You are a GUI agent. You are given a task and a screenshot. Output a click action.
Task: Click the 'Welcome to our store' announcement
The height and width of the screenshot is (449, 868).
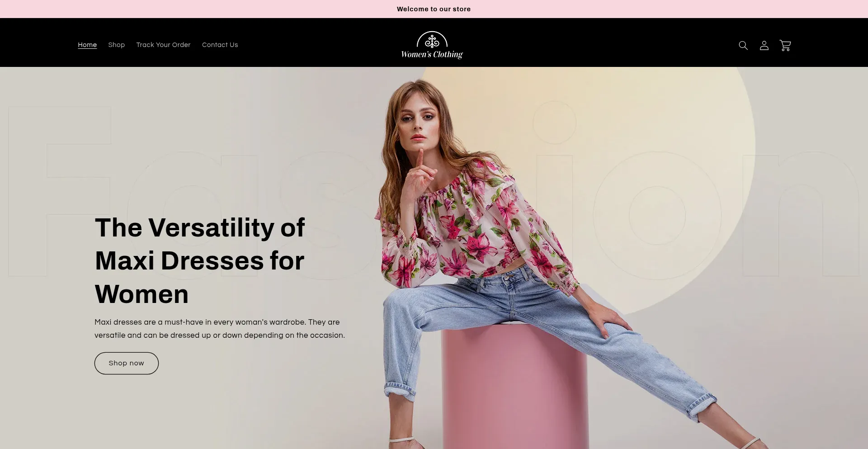coord(434,9)
